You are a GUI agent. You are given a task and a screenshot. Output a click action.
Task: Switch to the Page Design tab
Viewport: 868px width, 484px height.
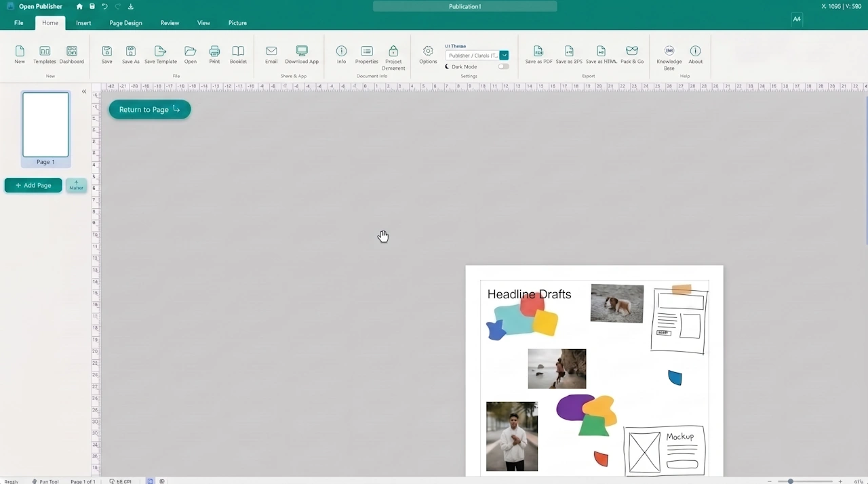click(126, 23)
